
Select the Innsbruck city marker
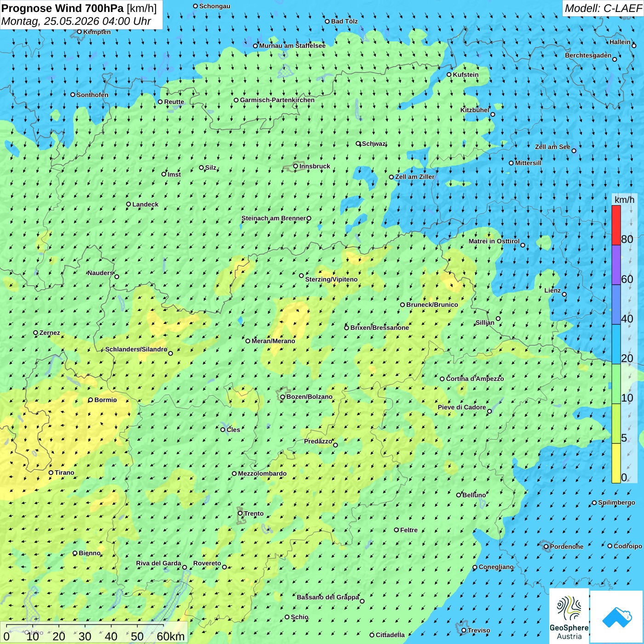[296, 167]
